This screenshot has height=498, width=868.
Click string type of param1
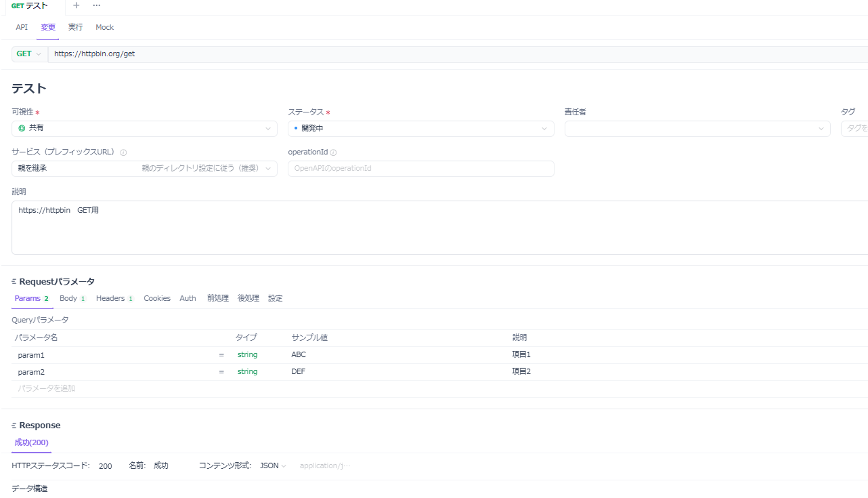point(247,354)
